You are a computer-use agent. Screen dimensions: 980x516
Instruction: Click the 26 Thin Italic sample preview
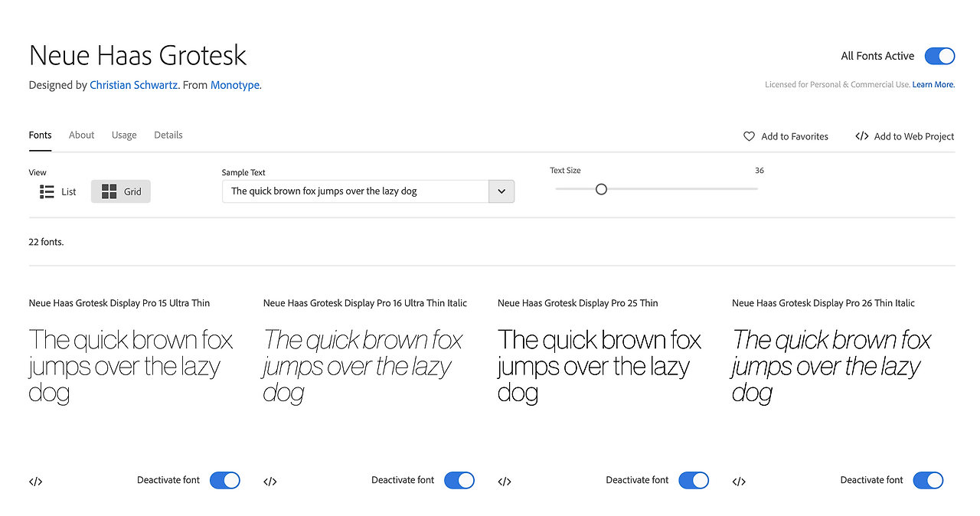832,366
